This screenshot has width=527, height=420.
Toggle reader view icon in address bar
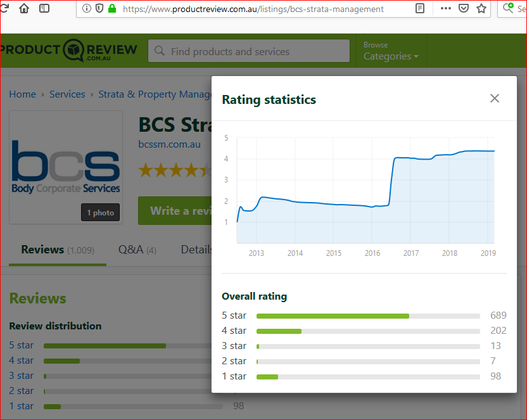point(420,9)
